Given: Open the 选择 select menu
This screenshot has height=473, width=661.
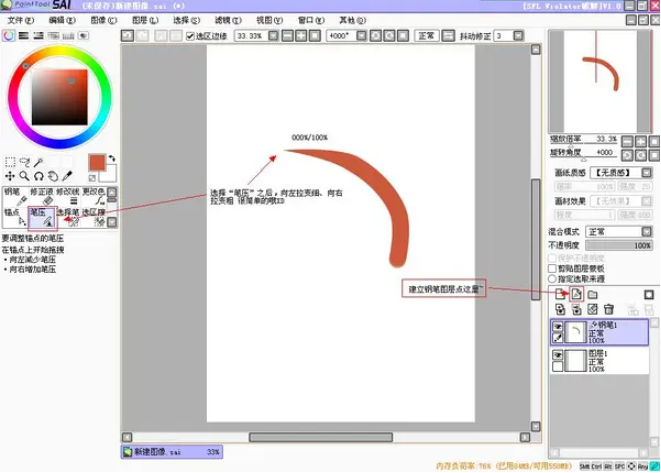Looking at the screenshot, I should coord(186,20).
